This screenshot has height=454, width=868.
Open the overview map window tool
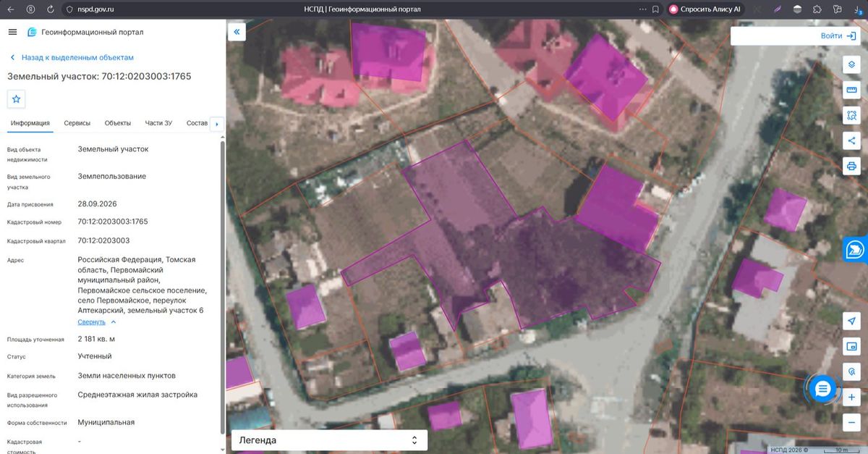(x=851, y=347)
